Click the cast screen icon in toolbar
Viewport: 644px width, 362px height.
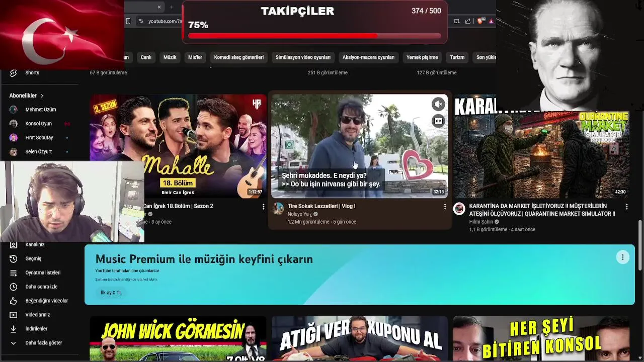click(456, 21)
